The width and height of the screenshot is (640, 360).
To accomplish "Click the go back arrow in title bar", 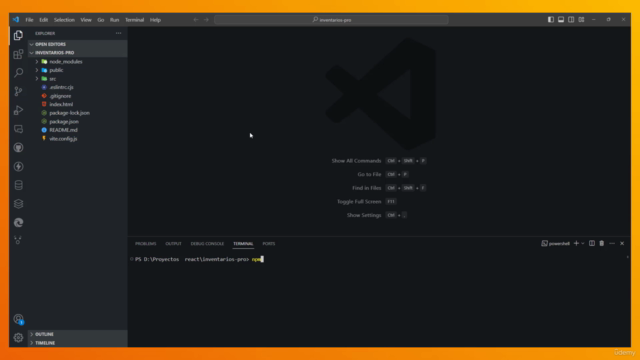I will pos(196,20).
